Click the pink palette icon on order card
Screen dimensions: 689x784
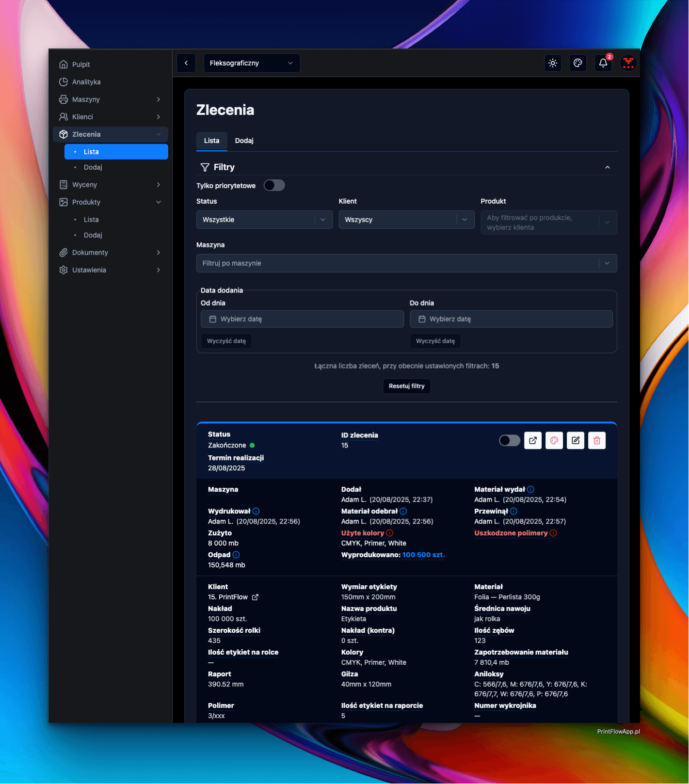tap(554, 440)
